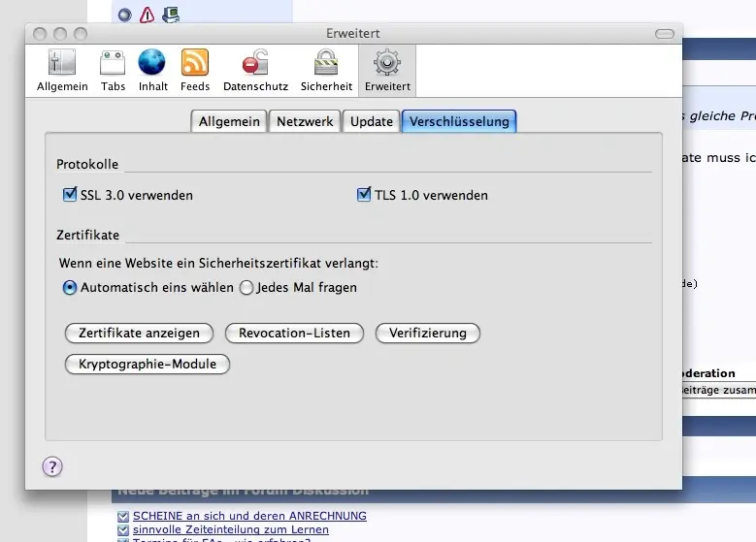Disable SSL 3.0 verwenden checkbox
This screenshot has width=756, height=542.
pos(70,195)
